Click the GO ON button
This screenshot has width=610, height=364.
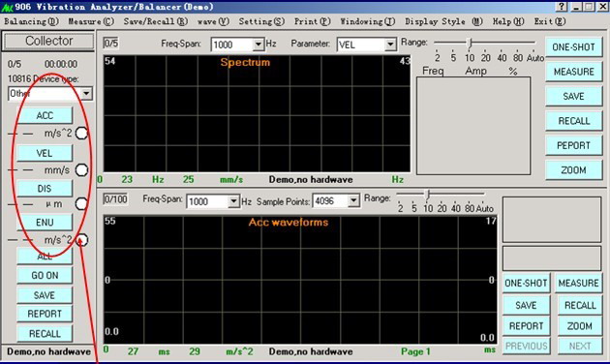(x=45, y=275)
